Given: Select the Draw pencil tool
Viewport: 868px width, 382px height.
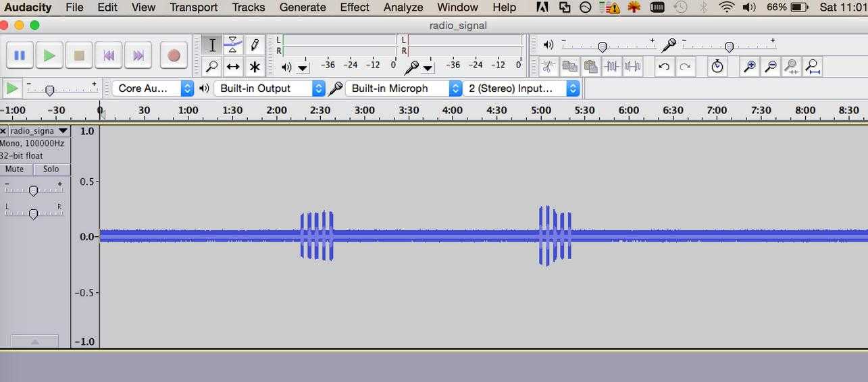Looking at the screenshot, I should coord(254,45).
